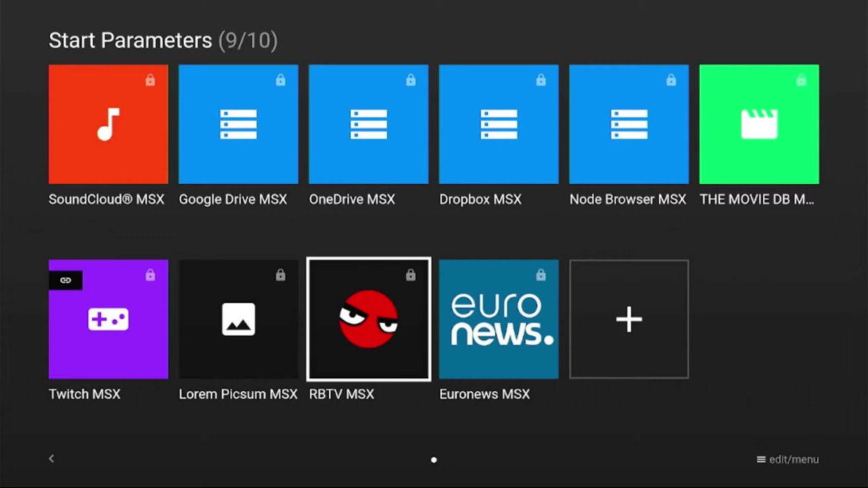Click the Euronews MSX label
The height and width of the screenshot is (488, 868).
click(x=485, y=394)
